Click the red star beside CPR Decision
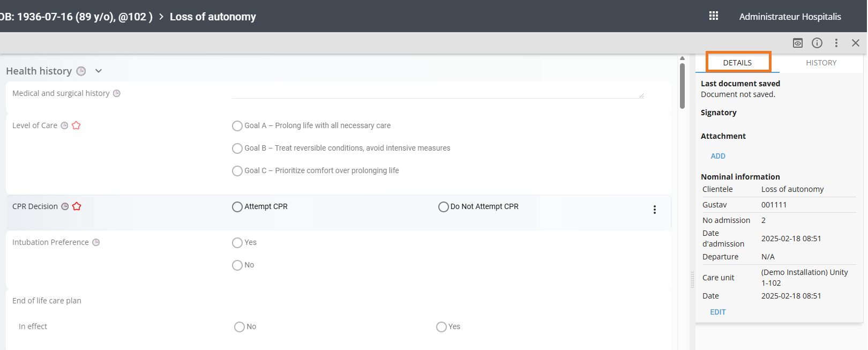This screenshot has width=868, height=350. pos(77,206)
